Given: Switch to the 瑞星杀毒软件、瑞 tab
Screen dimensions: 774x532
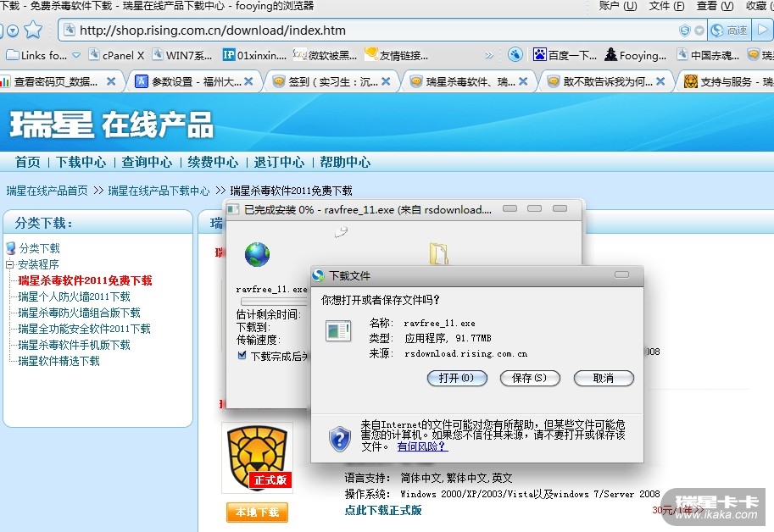Looking at the screenshot, I should tap(469, 81).
